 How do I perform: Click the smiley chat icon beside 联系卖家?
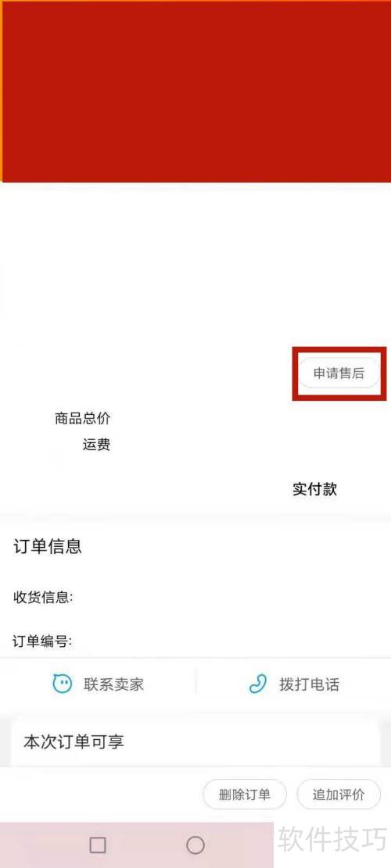(x=63, y=684)
